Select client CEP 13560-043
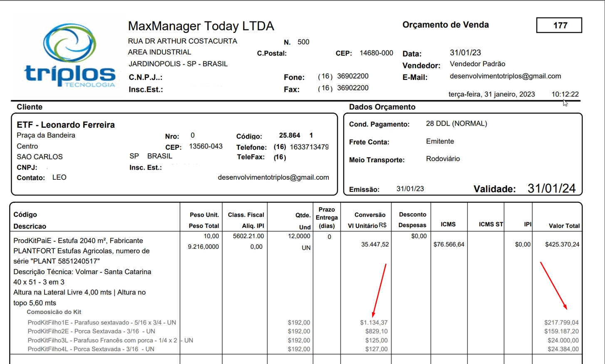 pos(206,146)
